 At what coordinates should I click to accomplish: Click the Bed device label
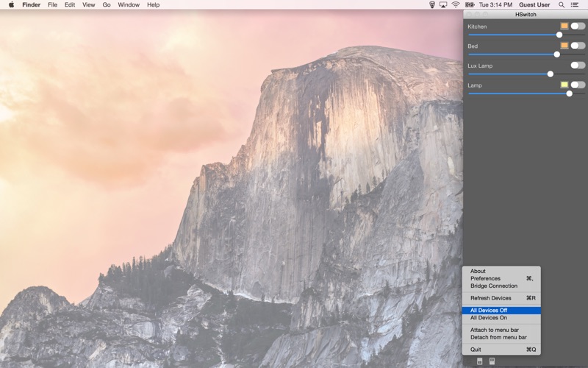pyautogui.click(x=473, y=46)
